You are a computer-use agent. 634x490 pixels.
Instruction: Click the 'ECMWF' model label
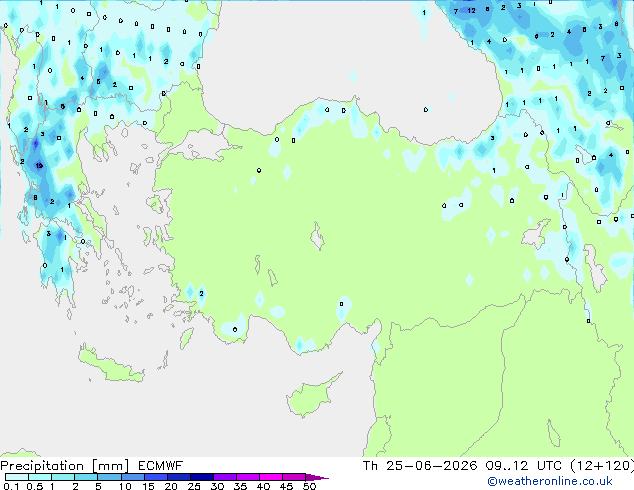(x=161, y=466)
